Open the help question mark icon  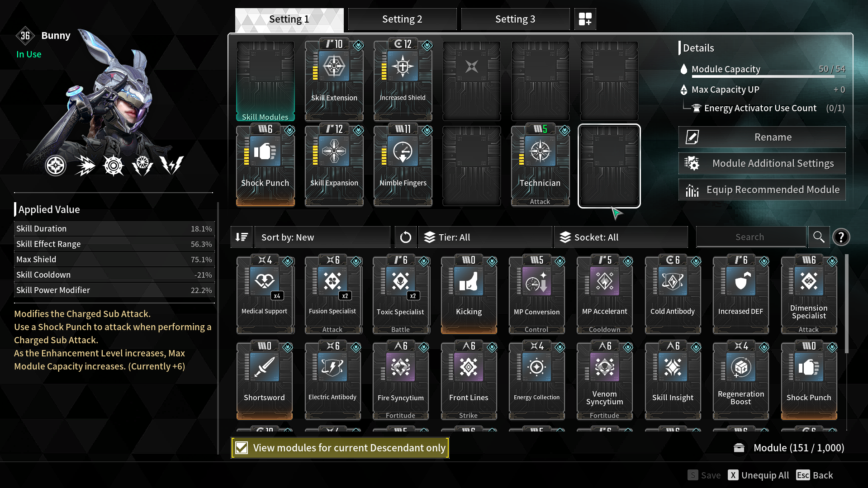pyautogui.click(x=841, y=237)
